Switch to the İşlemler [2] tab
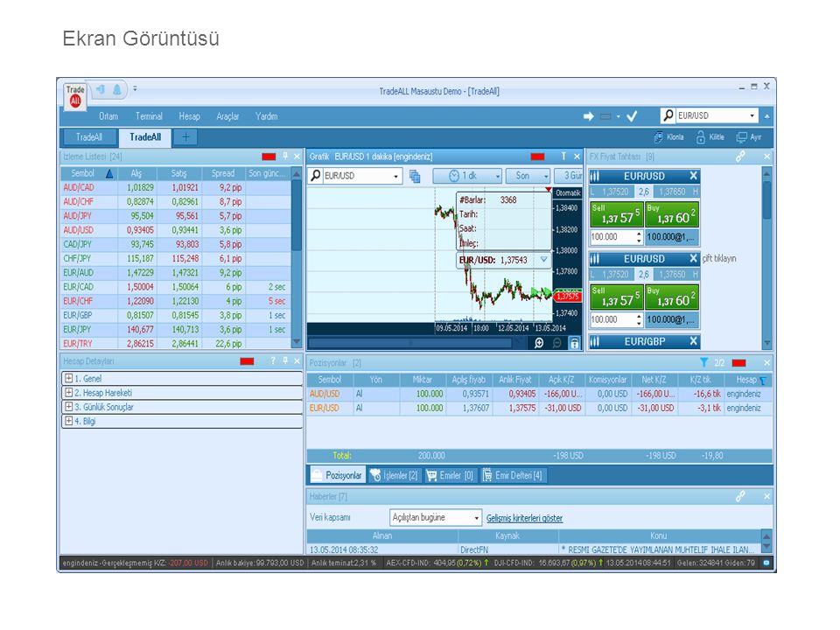The height and width of the screenshot is (630, 840). [395, 475]
